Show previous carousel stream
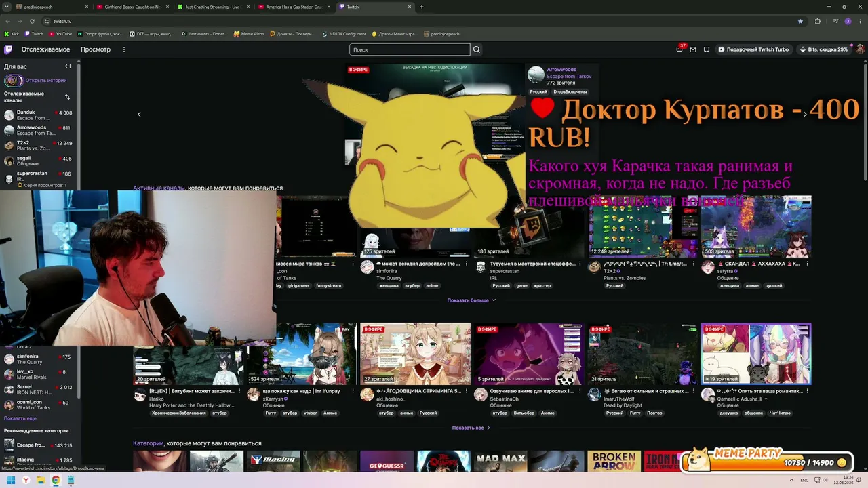868x488 pixels. (x=139, y=114)
